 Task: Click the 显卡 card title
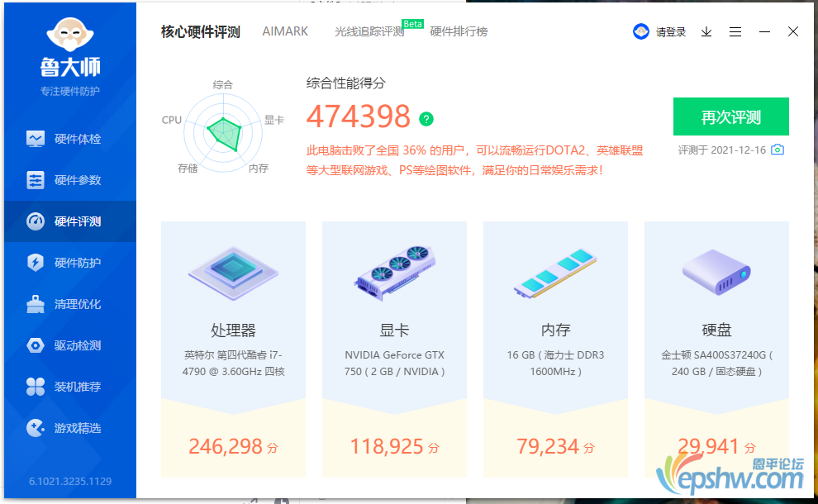(x=394, y=330)
